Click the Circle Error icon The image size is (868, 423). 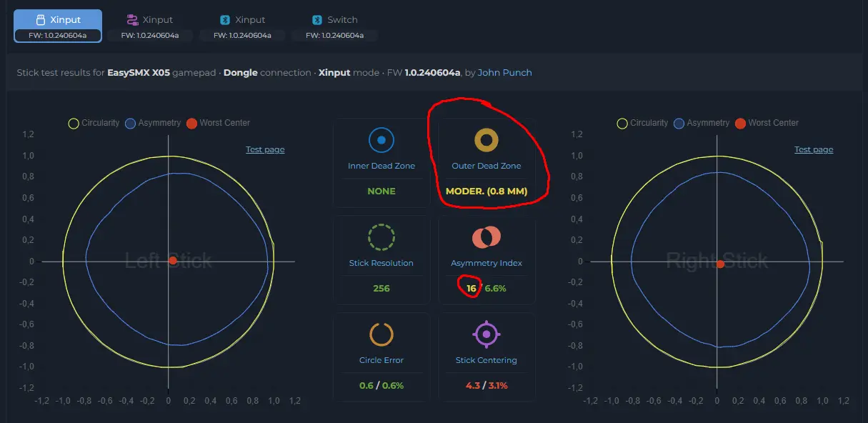(381, 334)
